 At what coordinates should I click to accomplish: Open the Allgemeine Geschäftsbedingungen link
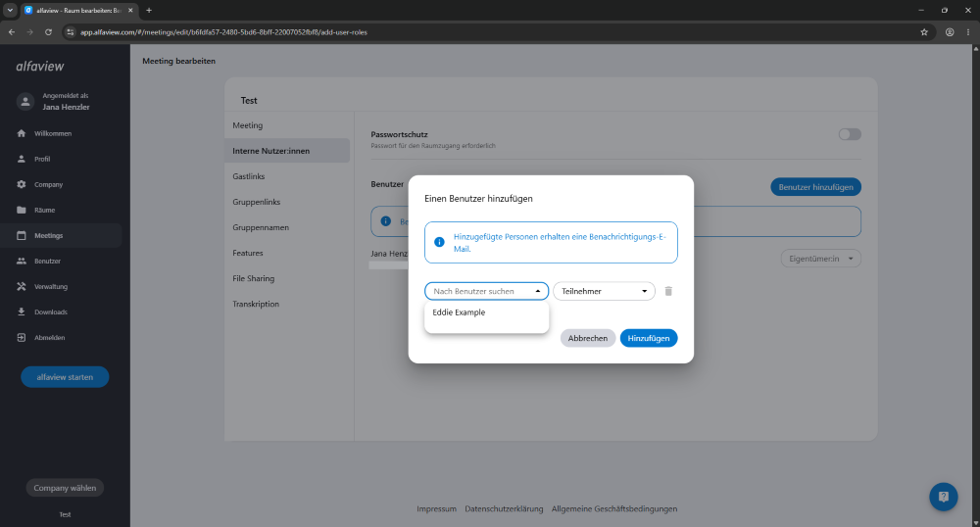(614, 509)
